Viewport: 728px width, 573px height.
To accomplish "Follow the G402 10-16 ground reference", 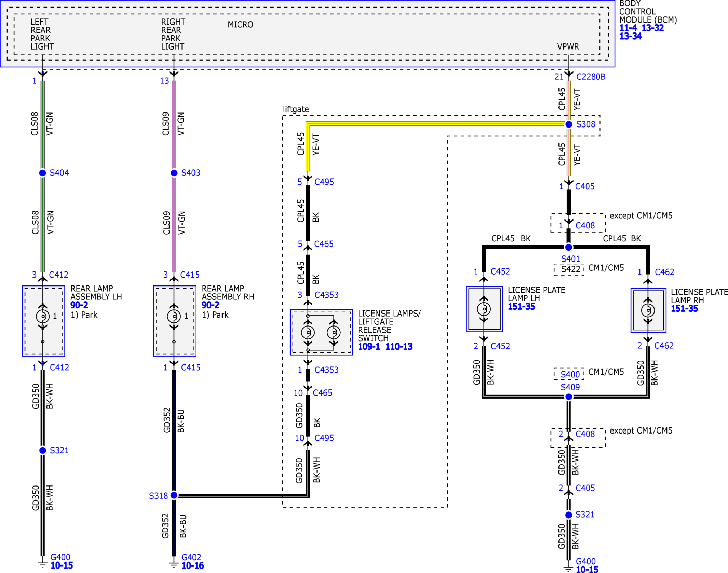I will coord(192,566).
